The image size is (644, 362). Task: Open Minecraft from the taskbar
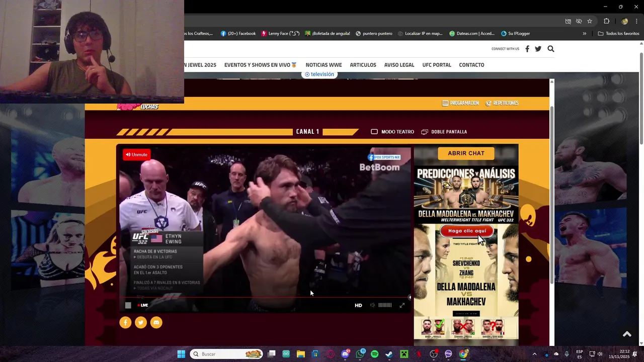[x=404, y=354]
